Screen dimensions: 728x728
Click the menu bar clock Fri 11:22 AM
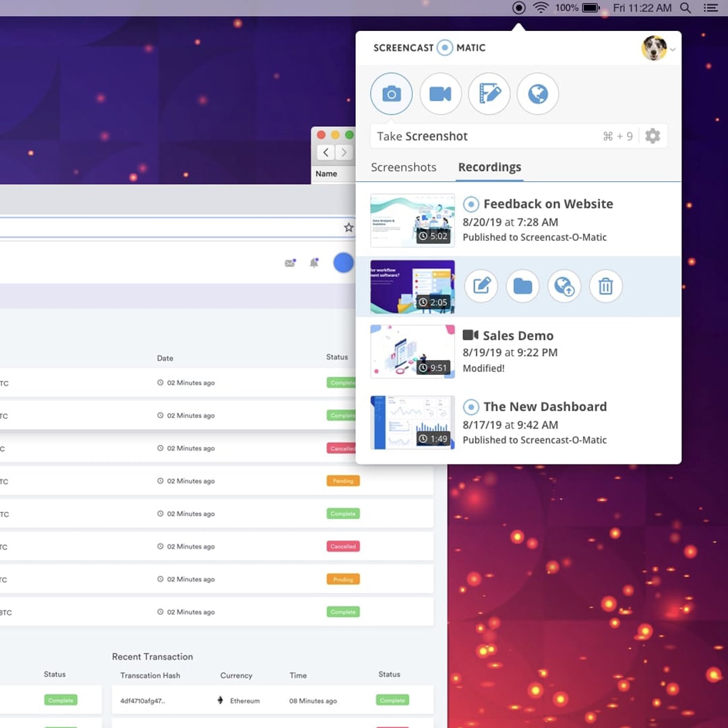point(642,8)
